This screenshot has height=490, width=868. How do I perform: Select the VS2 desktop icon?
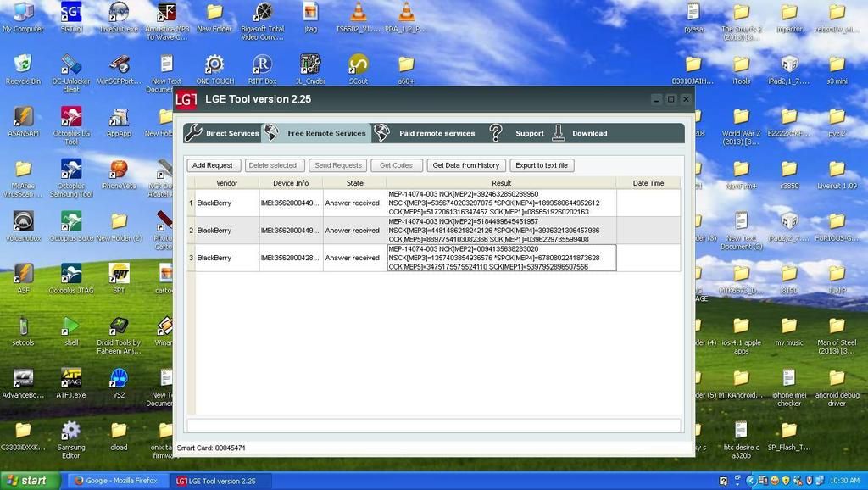119,383
